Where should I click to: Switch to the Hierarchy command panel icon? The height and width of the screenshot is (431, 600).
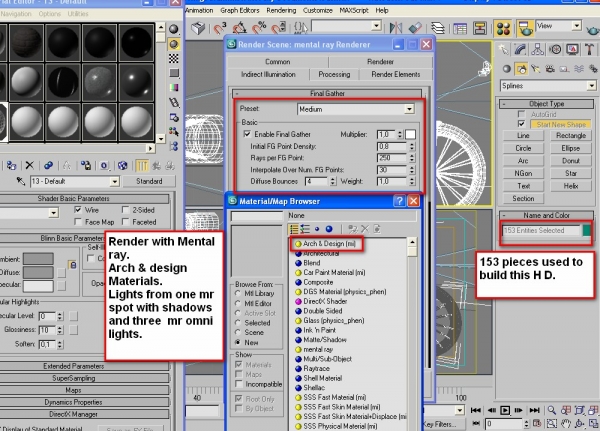coord(538,49)
